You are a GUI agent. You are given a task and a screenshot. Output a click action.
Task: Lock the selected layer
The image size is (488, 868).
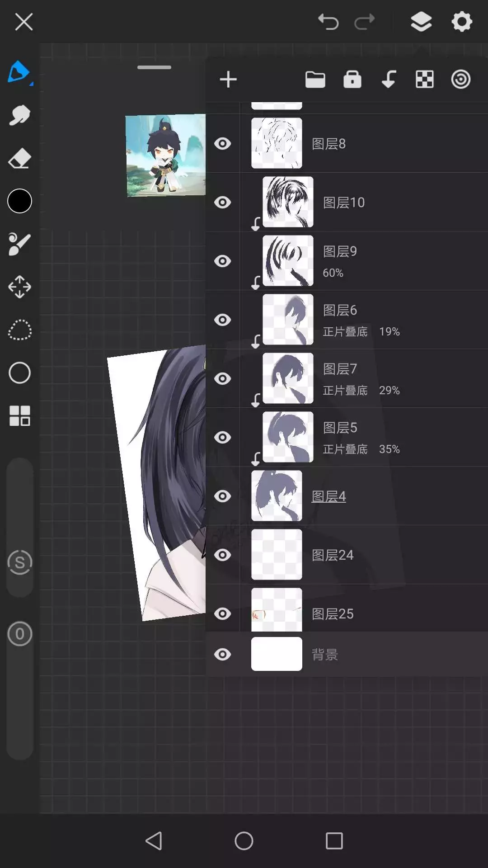pyautogui.click(x=352, y=80)
